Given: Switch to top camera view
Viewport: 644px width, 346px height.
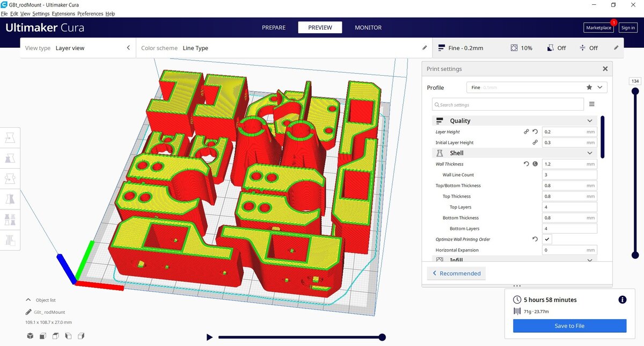Looking at the screenshot, I should (56, 336).
